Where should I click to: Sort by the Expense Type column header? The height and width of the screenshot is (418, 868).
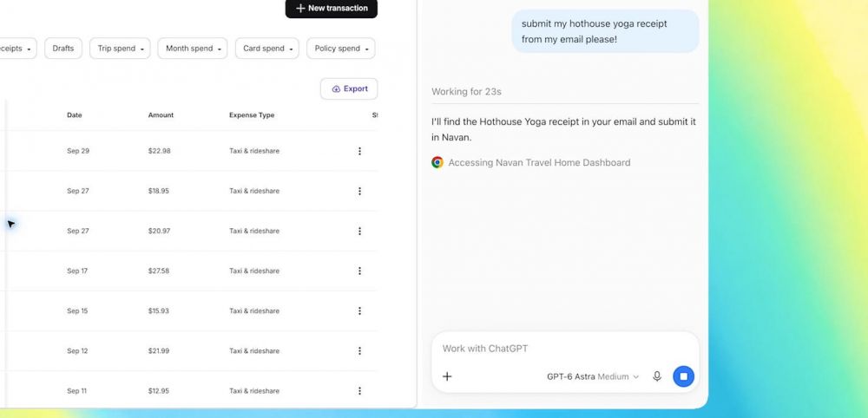click(252, 115)
